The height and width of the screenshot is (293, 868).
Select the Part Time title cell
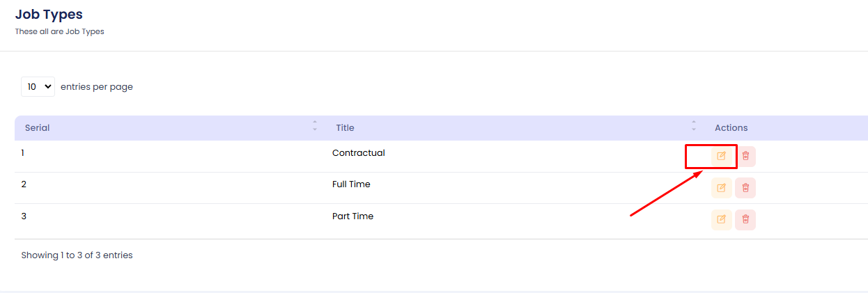pyautogui.click(x=352, y=216)
